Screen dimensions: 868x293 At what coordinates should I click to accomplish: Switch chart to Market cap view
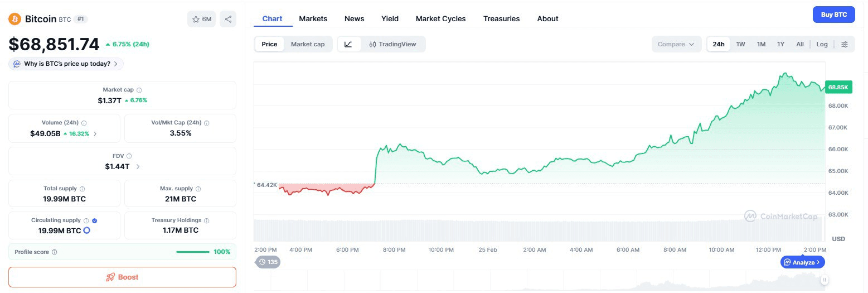(307, 44)
